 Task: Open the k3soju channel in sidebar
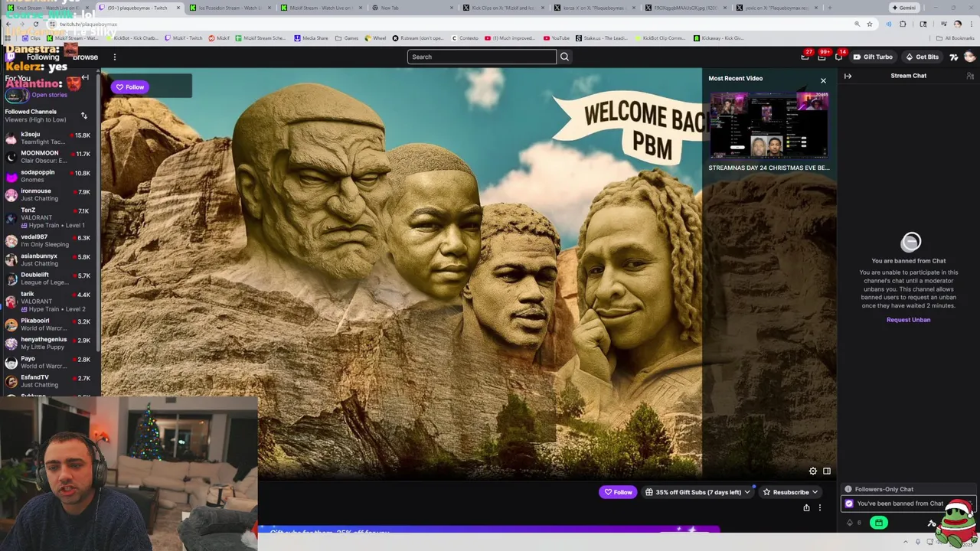point(49,138)
